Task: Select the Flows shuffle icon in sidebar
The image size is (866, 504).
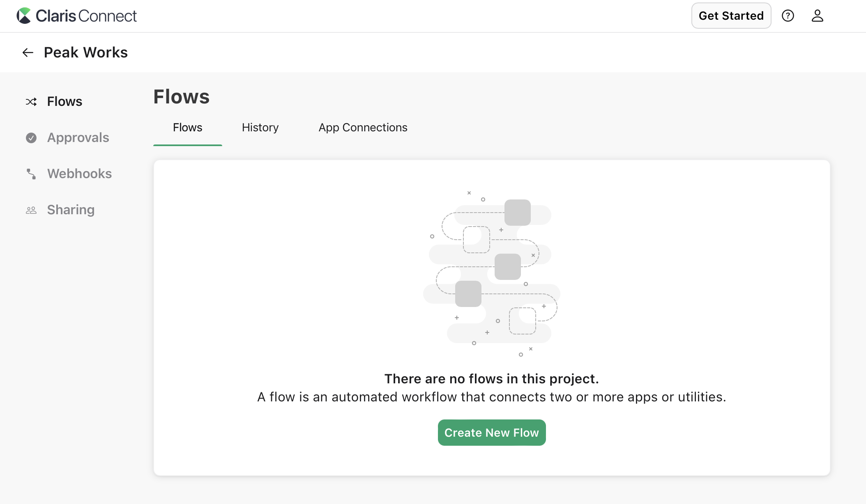Action: [31, 101]
